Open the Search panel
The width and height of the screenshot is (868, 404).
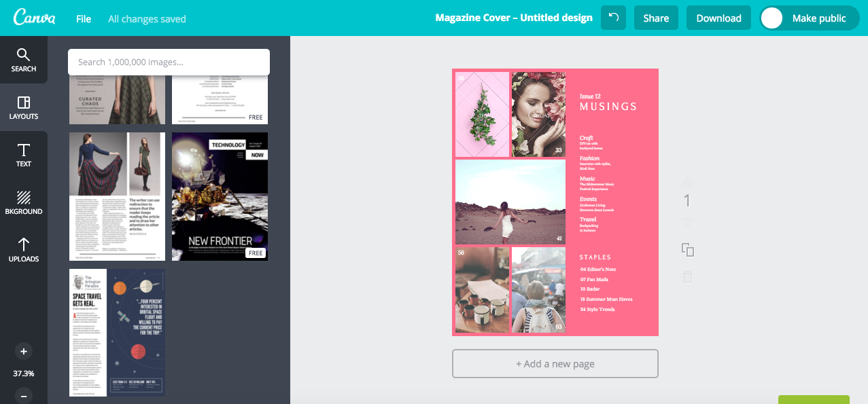point(24,60)
